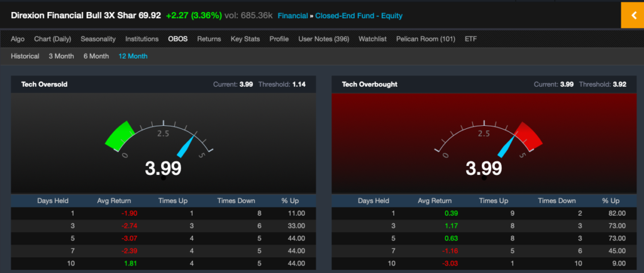Open User Notes (396) tab
The height and width of the screenshot is (273, 644).
point(324,39)
